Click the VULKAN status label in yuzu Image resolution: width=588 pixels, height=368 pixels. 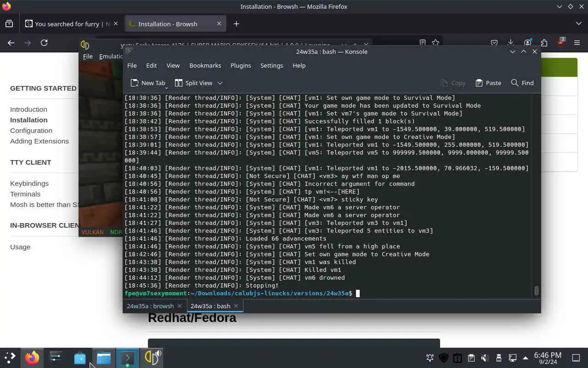(92, 232)
